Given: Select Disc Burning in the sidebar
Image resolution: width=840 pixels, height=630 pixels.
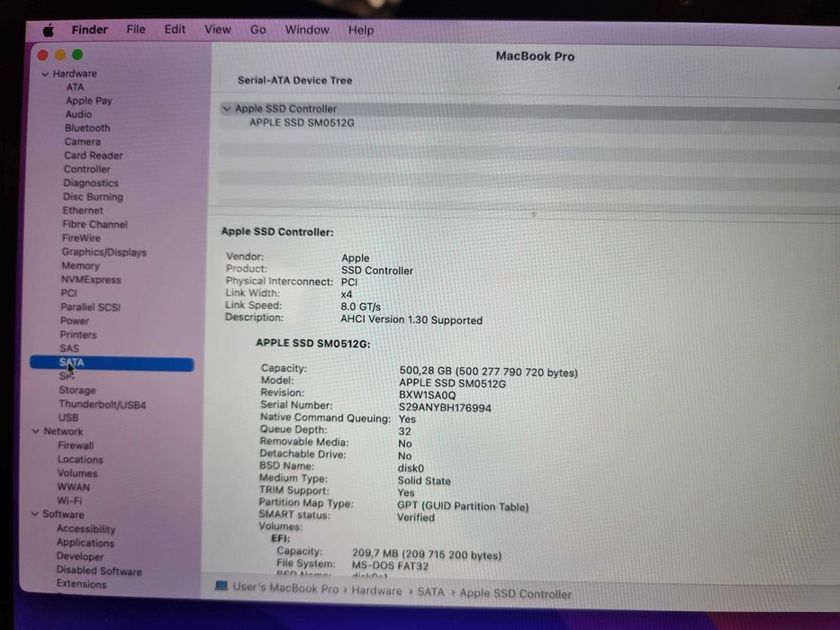Looking at the screenshot, I should pyautogui.click(x=93, y=196).
